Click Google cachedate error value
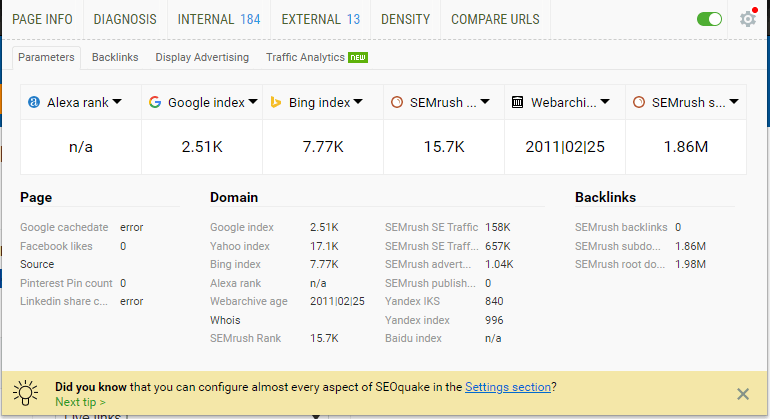The height and width of the screenshot is (419, 770). pos(132,227)
